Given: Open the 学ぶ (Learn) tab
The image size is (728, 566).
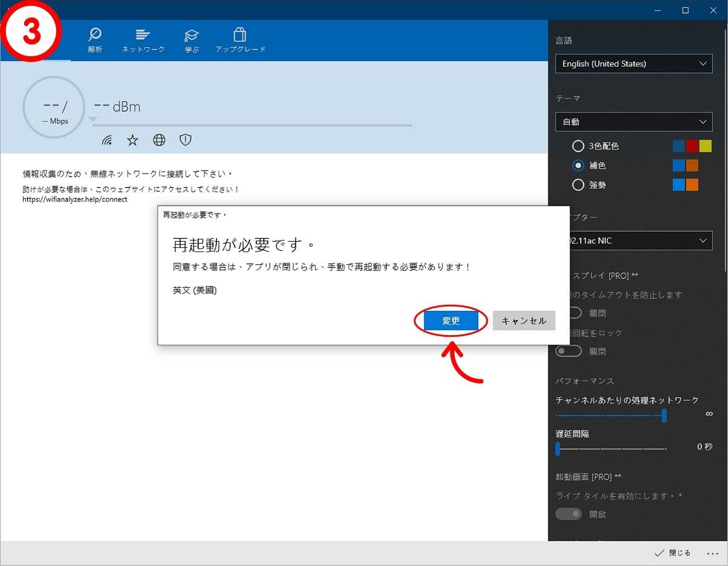Looking at the screenshot, I should 192,40.
